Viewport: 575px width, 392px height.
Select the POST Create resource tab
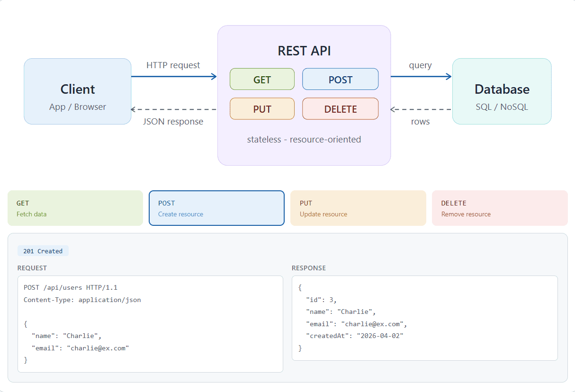point(216,208)
